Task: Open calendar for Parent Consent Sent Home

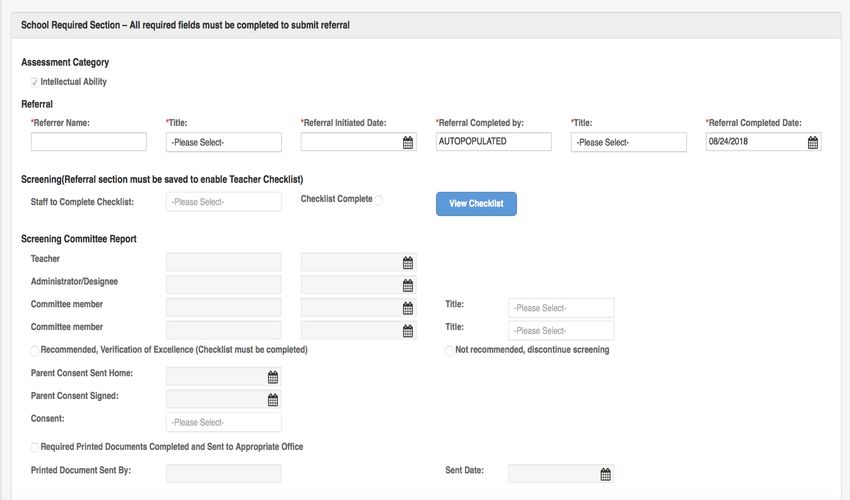Action: click(x=273, y=377)
